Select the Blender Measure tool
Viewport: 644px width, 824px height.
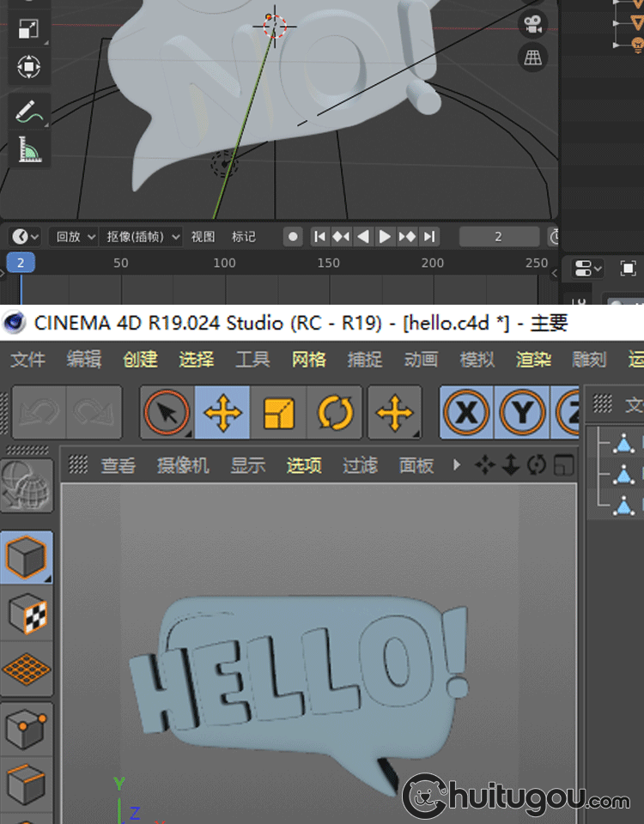click(x=27, y=149)
